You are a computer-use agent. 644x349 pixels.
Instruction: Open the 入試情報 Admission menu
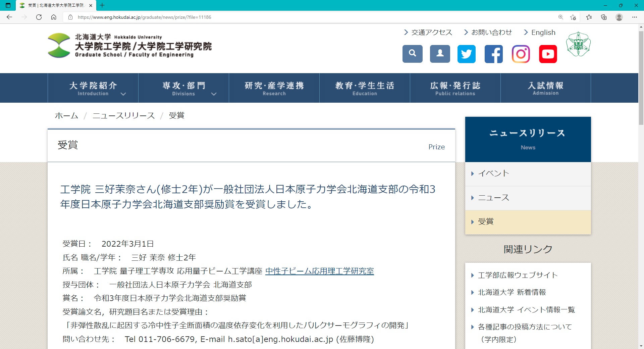point(546,88)
